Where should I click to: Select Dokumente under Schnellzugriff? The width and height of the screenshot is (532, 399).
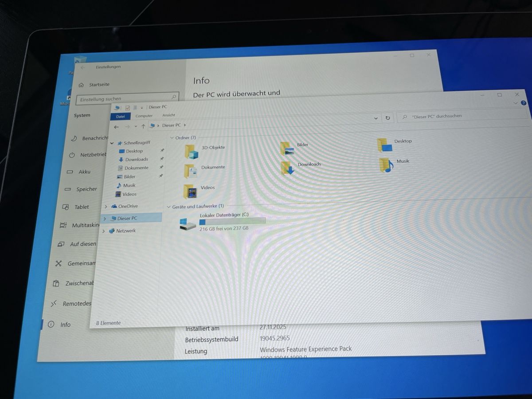(133, 168)
